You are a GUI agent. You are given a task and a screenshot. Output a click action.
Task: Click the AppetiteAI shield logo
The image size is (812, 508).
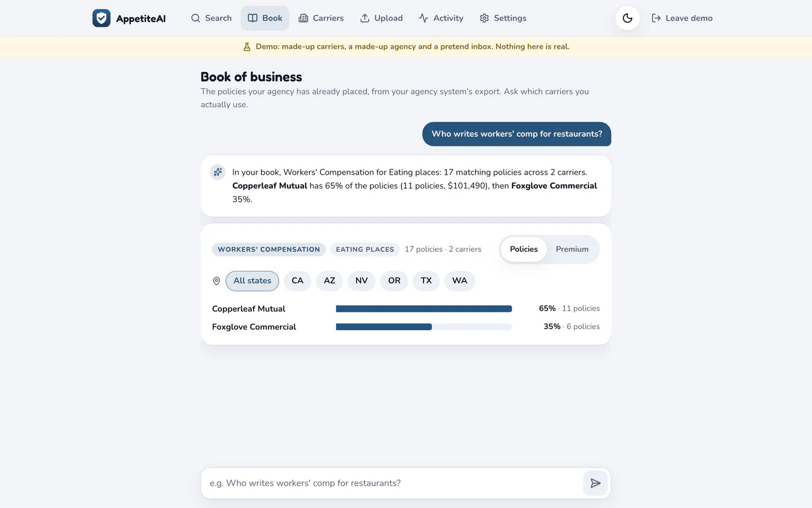click(101, 18)
